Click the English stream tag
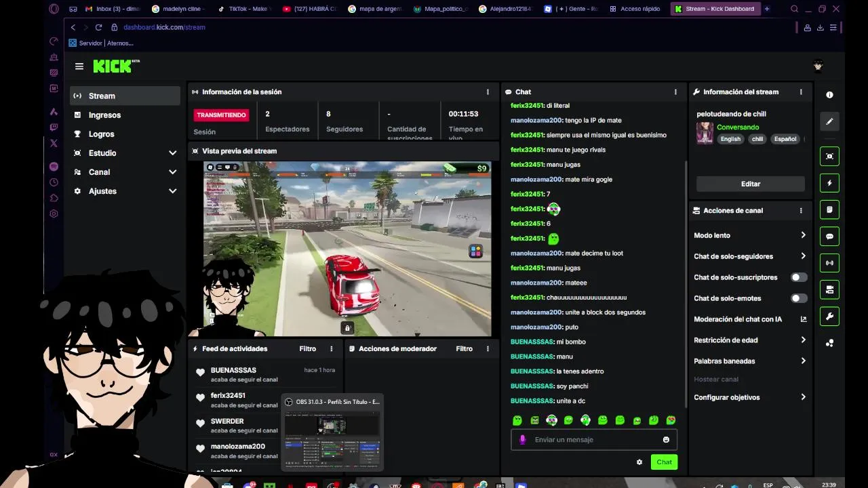The width and height of the screenshot is (868, 488). coord(730,139)
